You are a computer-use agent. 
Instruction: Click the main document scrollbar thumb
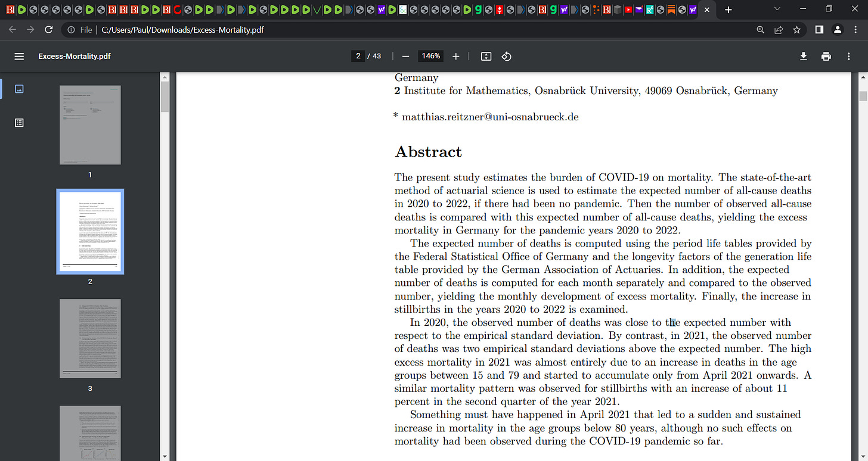click(x=863, y=96)
